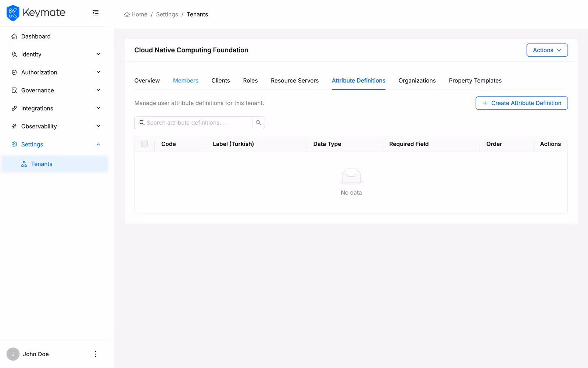Viewport: 588px width, 368px height.
Task: Switch to the Organizations tab
Action: click(417, 81)
